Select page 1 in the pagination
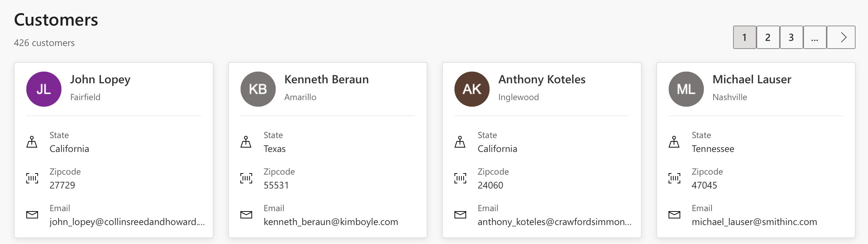Screen dimensions: 868x244 pyautogui.click(x=744, y=37)
